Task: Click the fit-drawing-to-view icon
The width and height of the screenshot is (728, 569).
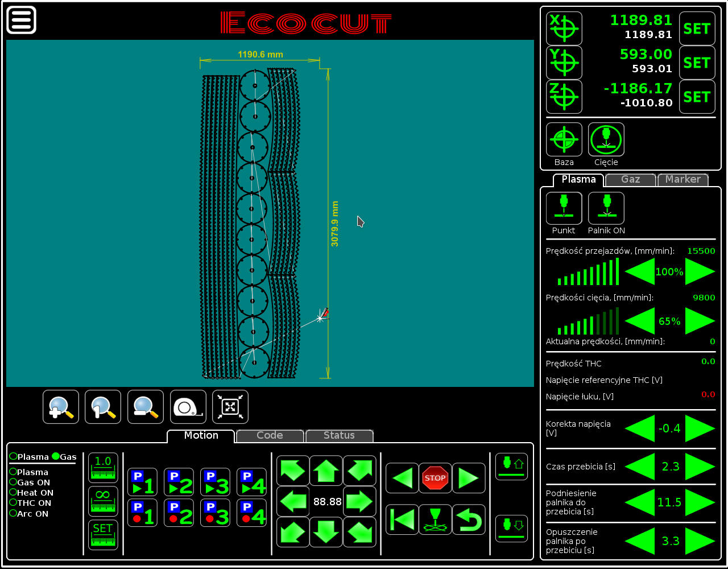Action: [x=230, y=406]
